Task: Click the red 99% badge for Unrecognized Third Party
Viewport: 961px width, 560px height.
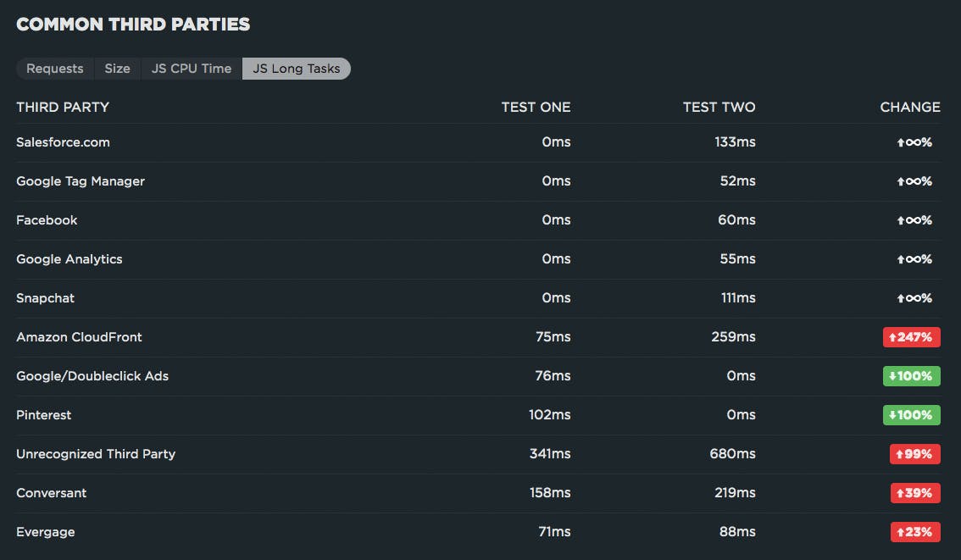Action: click(x=914, y=453)
